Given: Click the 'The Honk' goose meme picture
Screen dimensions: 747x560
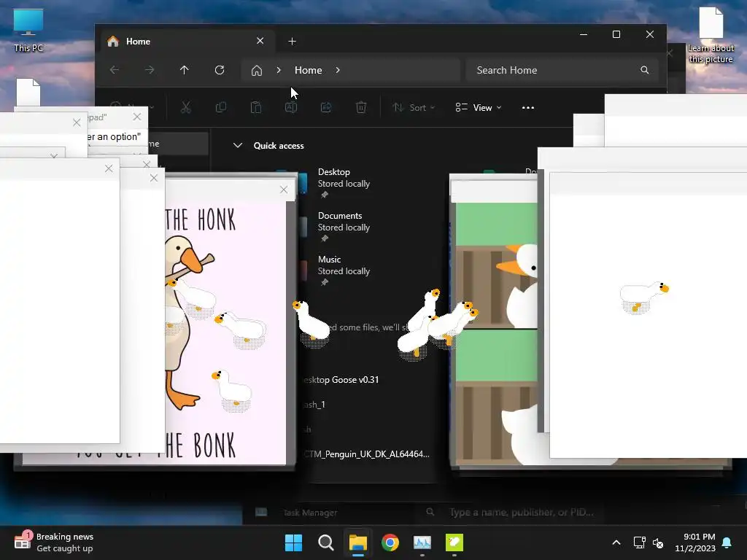Looking at the screenshot, I should point(226,331).
